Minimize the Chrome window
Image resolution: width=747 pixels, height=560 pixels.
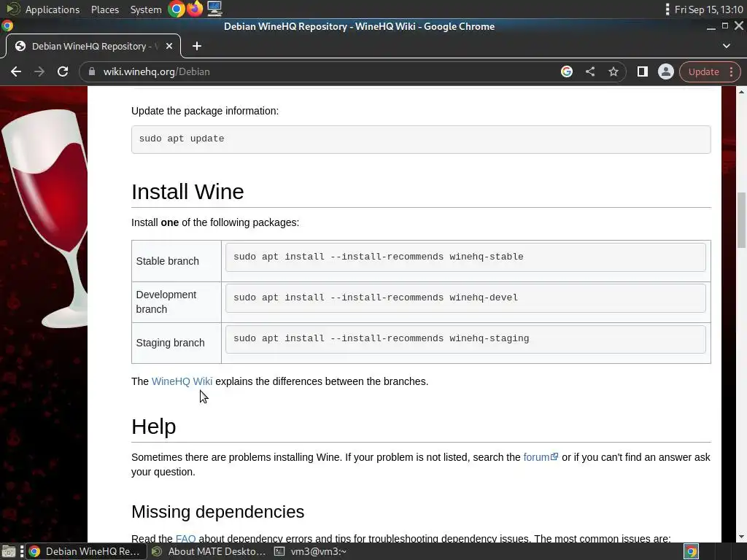[x=711, y=27]
